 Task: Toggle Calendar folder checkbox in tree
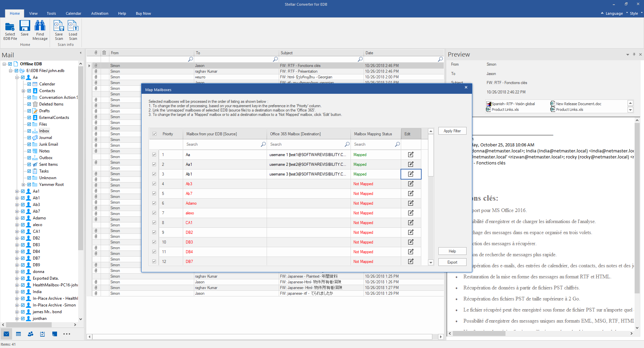(29, 84)
